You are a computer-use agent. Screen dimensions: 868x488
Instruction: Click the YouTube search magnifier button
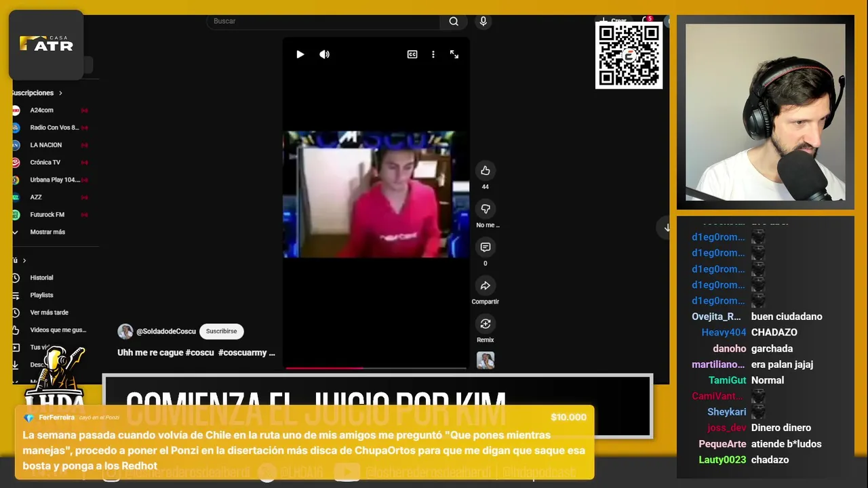point(454,21)
